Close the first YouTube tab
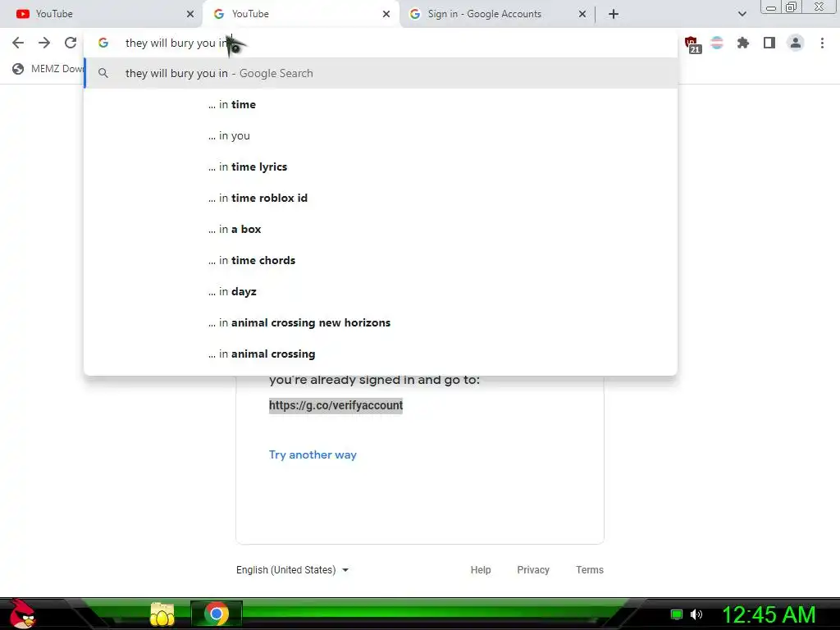Image resolution: width=840 pixels, height=630 pixels. pyautogui.click(x=190, y=14)
